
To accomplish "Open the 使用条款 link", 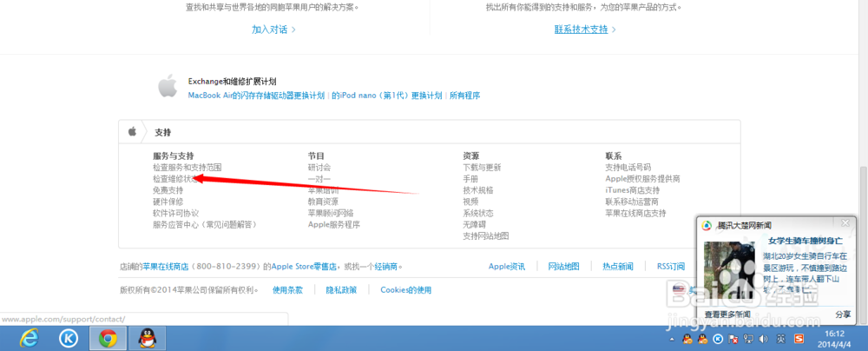I will 288,290.
